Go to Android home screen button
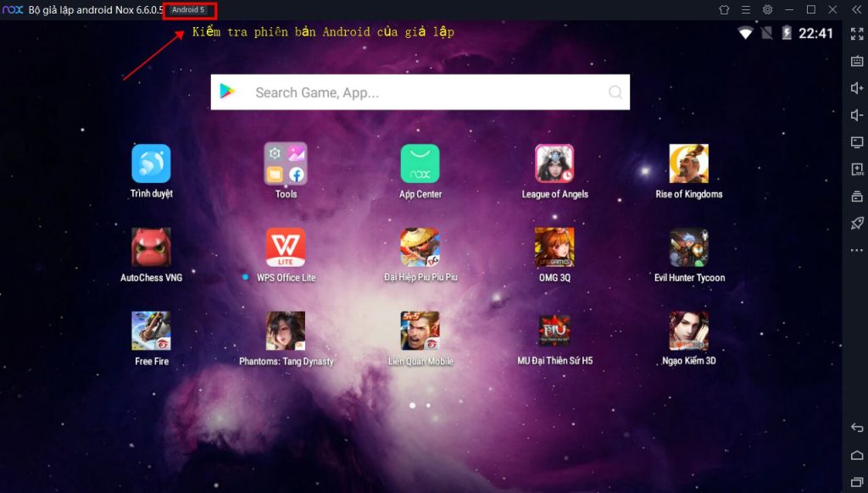This screenshot has width=868, height=493. 857,456
